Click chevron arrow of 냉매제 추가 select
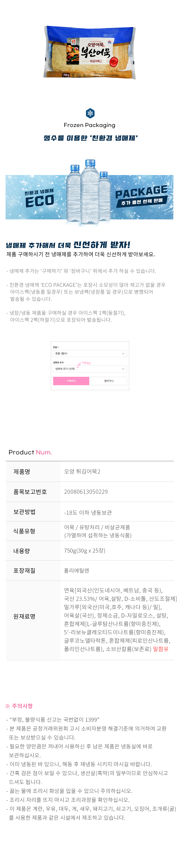The height and width of the screenshot is (868, 178). [123, 369]
